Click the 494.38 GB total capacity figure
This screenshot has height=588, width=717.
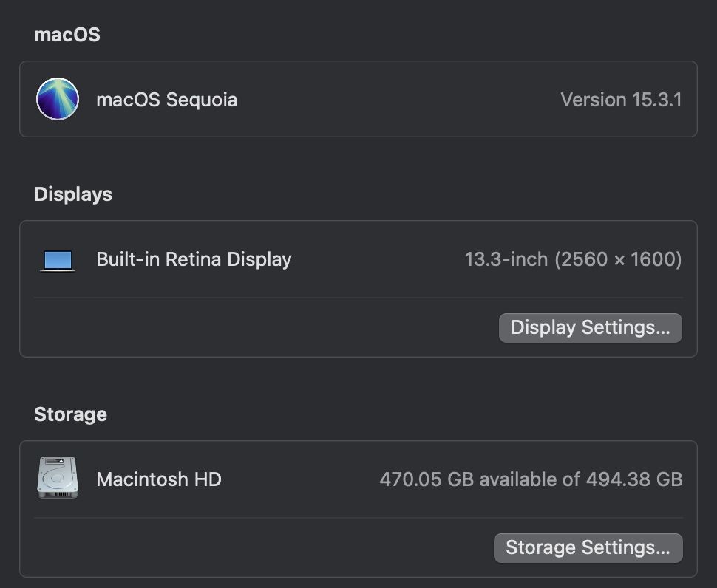[634, 479]
